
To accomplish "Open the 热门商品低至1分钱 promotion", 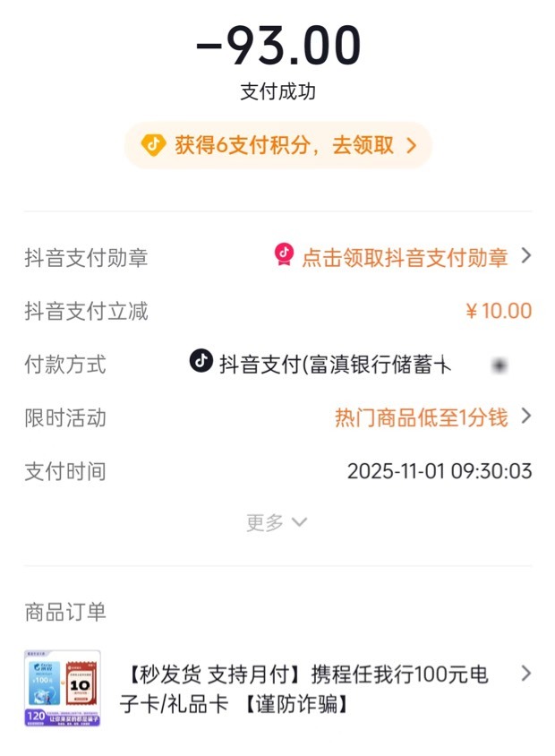I will (x=421, y=417).
